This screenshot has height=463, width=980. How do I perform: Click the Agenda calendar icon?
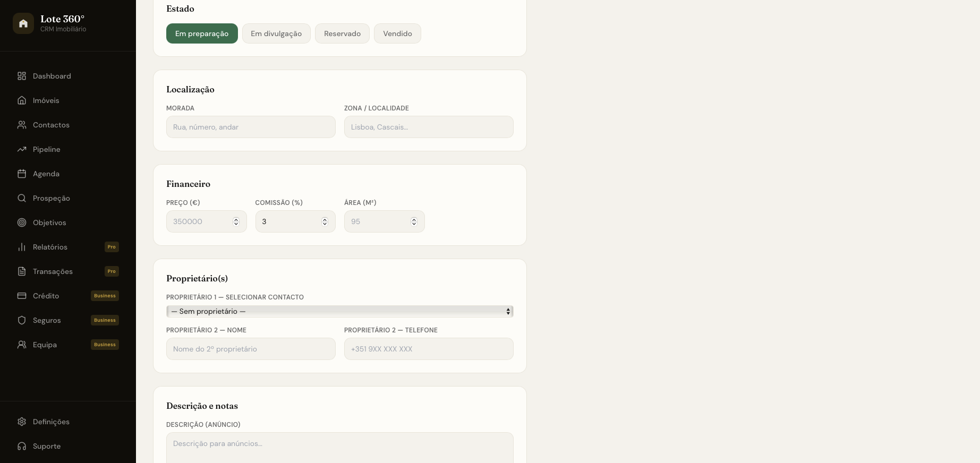coord(22,174)
